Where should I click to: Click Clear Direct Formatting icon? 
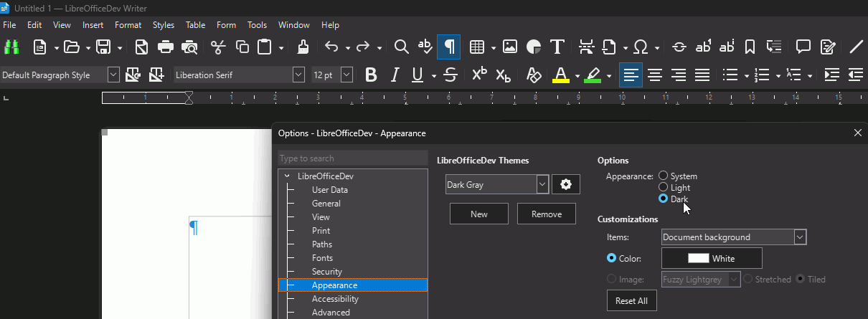tap(533, 75)
